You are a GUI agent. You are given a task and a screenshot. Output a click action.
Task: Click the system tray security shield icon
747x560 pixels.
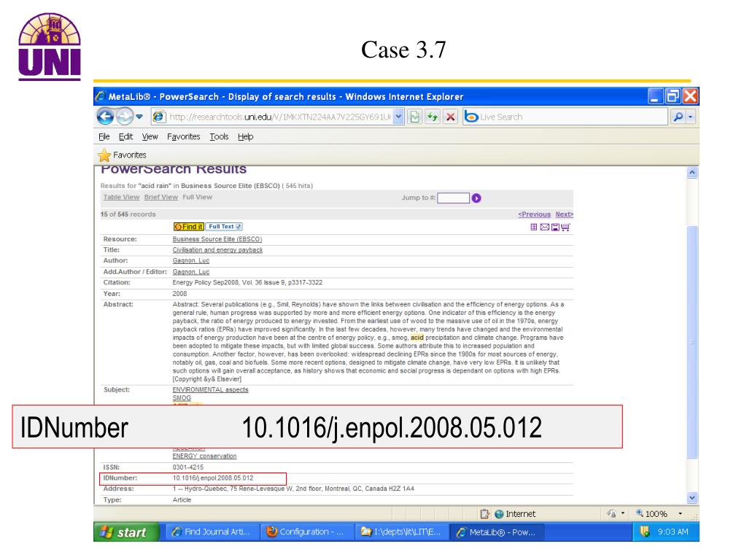[x=645, y=532]
